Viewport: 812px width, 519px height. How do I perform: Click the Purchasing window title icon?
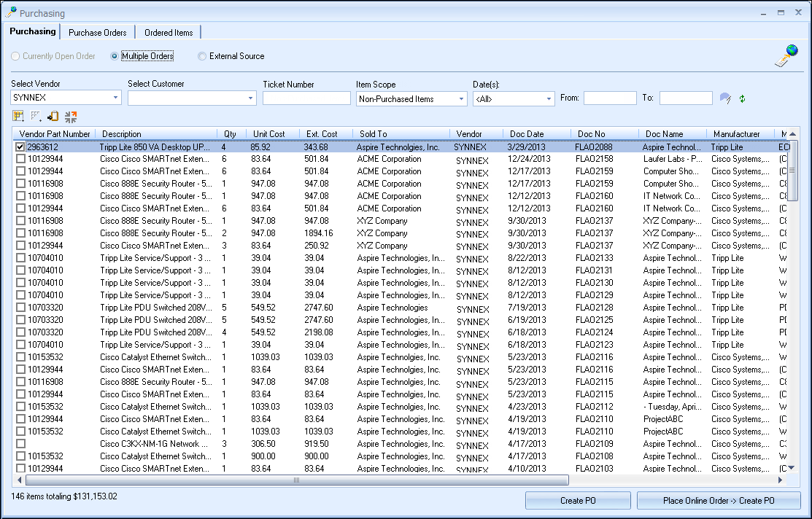click(x=10, y=12)
